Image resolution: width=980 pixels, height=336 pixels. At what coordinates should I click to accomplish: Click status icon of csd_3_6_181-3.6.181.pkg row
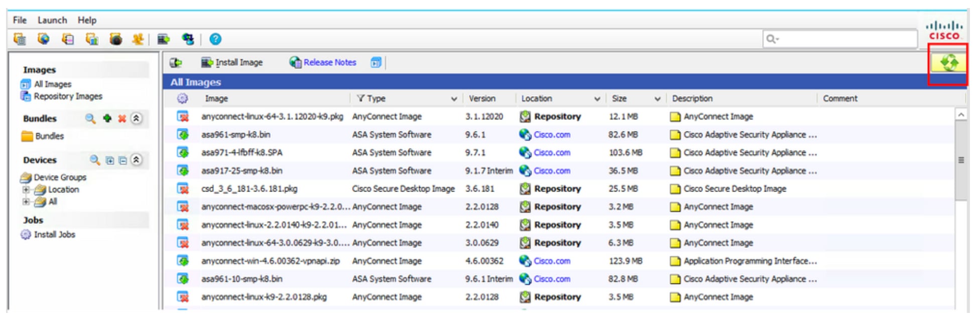183,189
